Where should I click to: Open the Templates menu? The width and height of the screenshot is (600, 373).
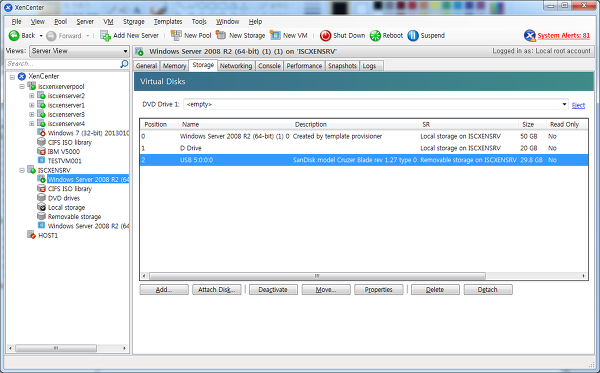click(x=168, y=22)
